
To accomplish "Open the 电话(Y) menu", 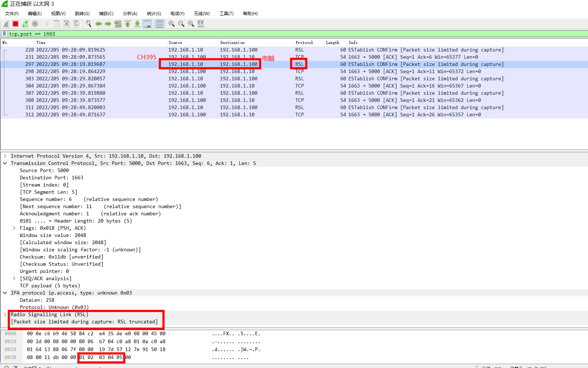I will click(177, 14).
